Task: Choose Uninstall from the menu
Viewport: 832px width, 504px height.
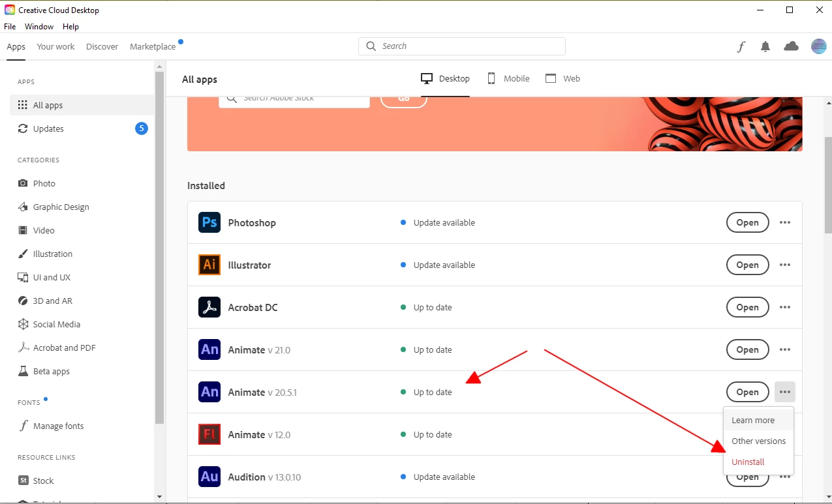Action: [x=758, y=462]
